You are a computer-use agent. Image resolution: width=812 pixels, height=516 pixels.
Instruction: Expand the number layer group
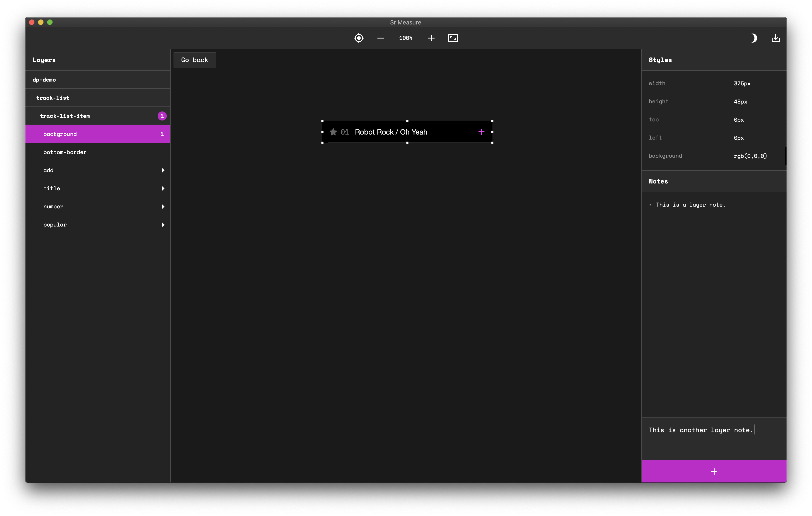163,207
